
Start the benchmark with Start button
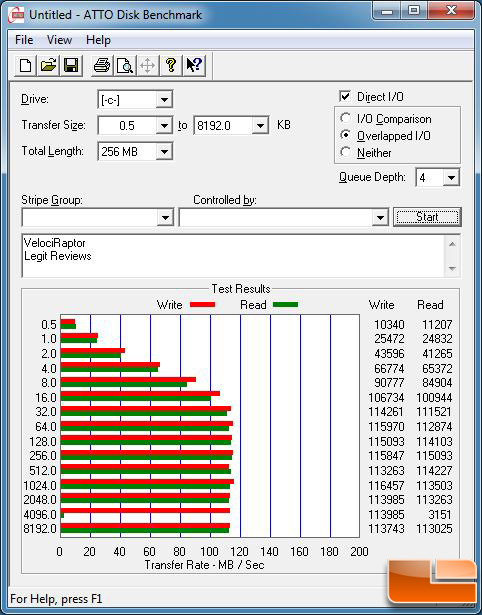[427, 217]
